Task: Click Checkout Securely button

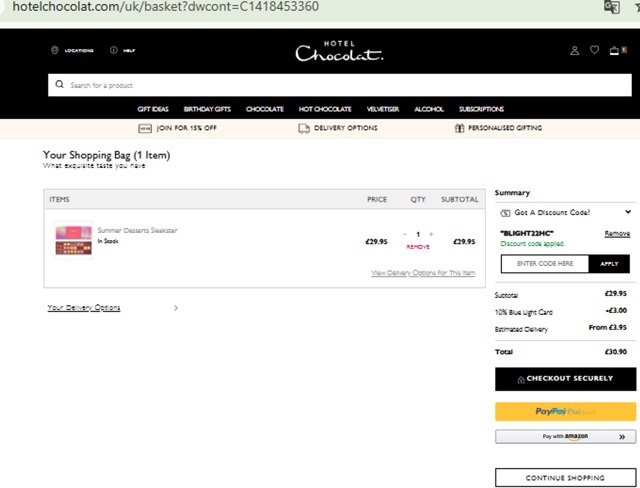Action: pos(565,379)
